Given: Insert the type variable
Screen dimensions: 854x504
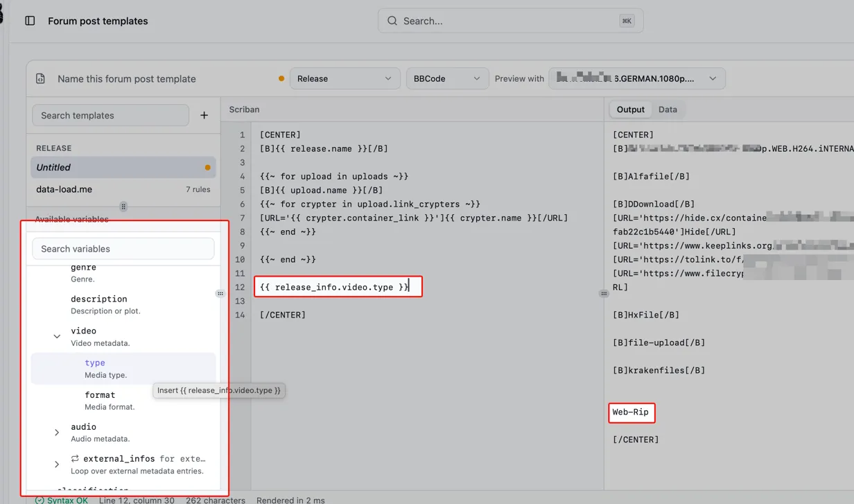Looking at the screenshot, I should coord(123,369).
